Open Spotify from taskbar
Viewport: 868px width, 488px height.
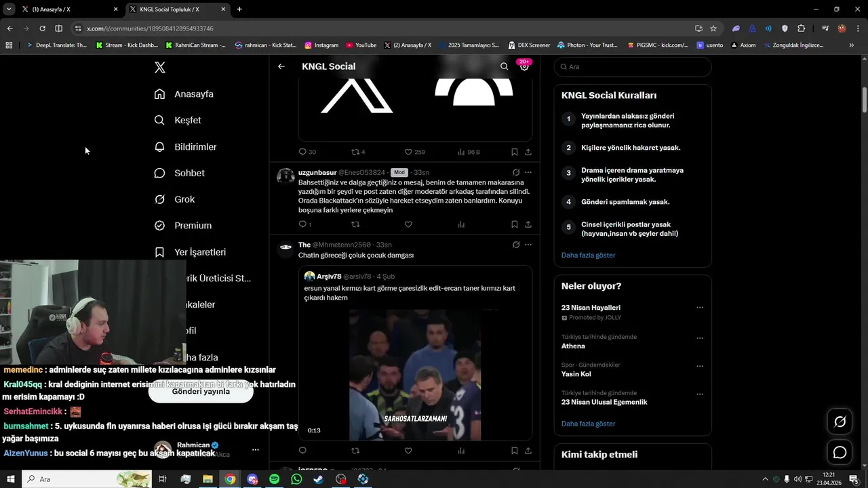(x=274, y=479)
